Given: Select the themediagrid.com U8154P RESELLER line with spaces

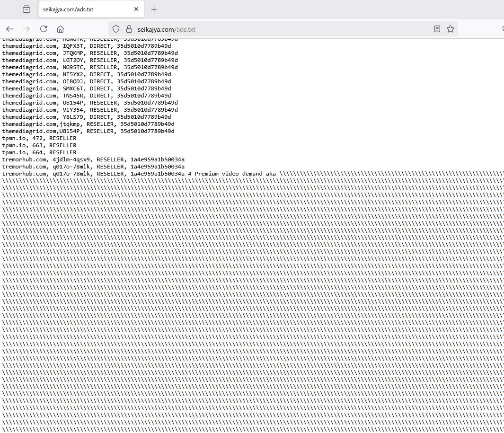Looking at the screenshot, I should [90, 103].
